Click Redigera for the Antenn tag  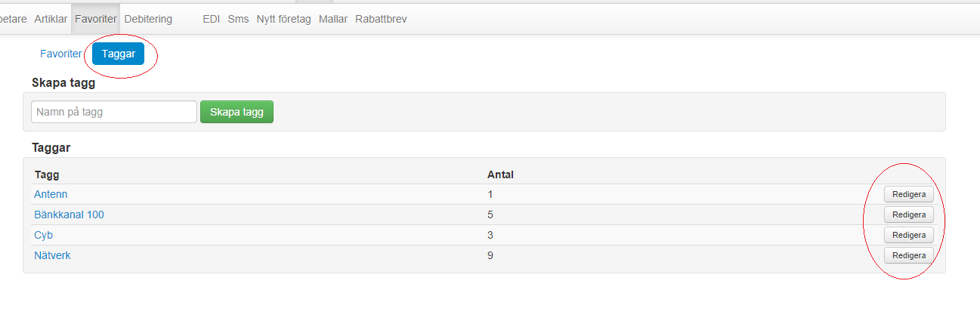pyautogui.click(x=908, y=194)
